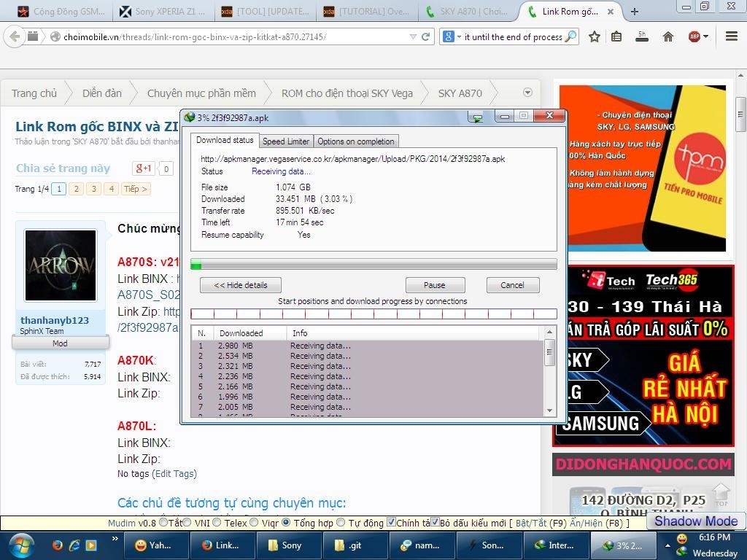Expand the taskbar quick launch chevron
This screenshot has width=747, height=560.
(x=115, y=539)
